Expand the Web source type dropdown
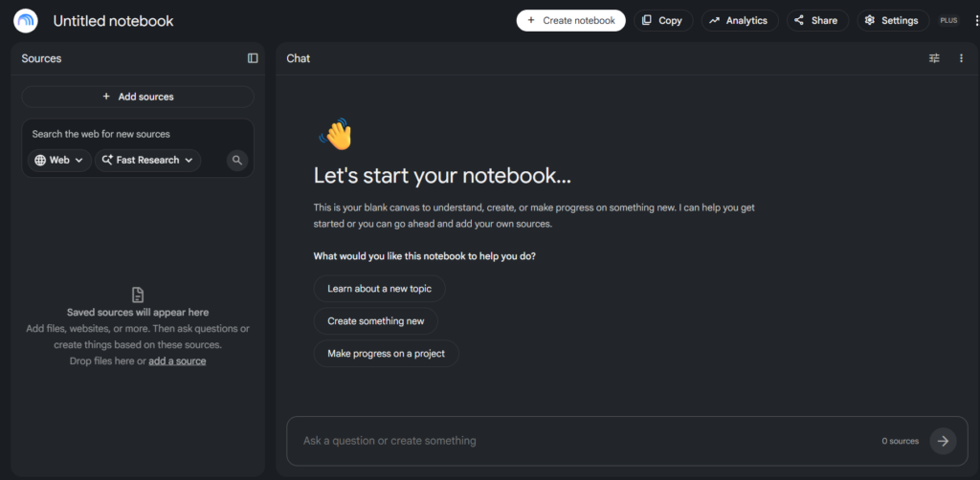The width and height of the screenshot is (980, 480). pyautogui.click(x=59, y=161)
